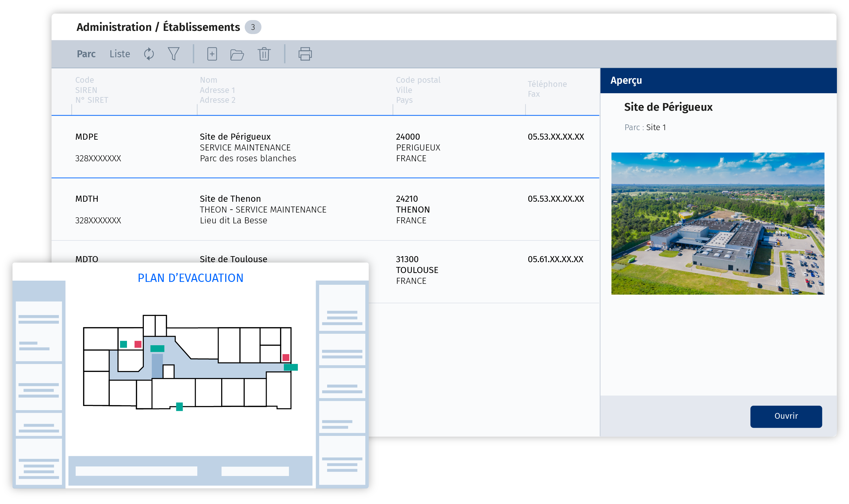Click the printer icon
The width and height of the screenshot is (849, 504).
point(305,54)
